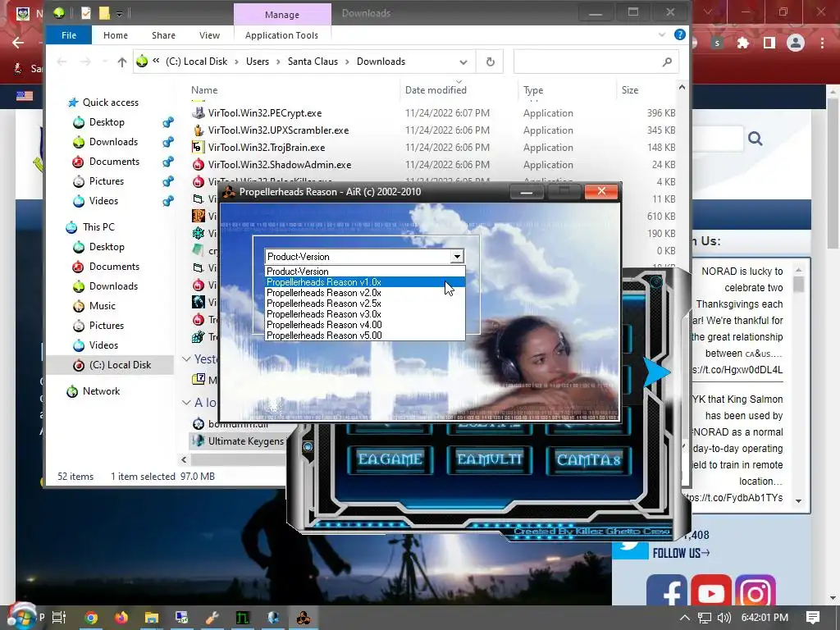Open the Application Tools ribbon tab
The width and height of the screenshot is (840, 630).
281,35
